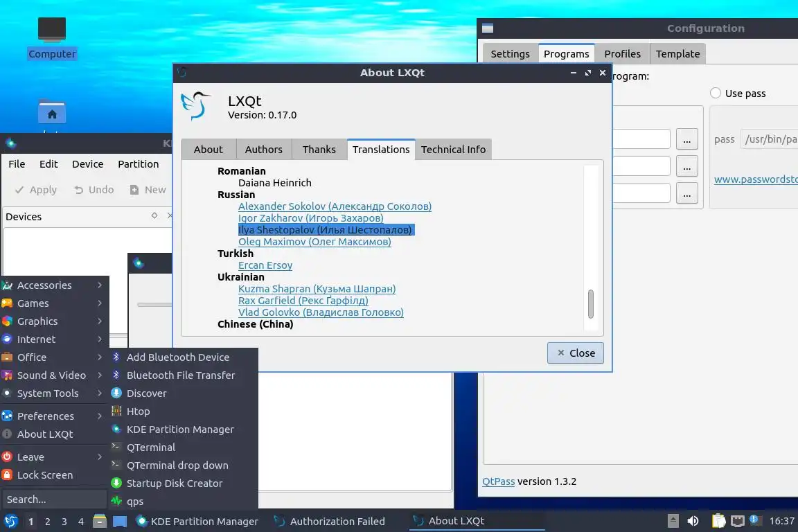The image size is (798, 532).
Task: Expand the Leave submenu arrow
Action: coord(100,457)
